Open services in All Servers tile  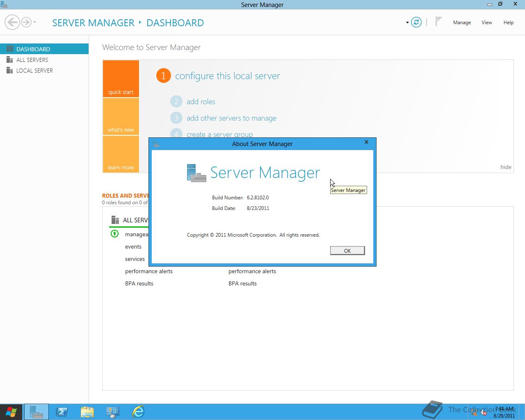135,259
